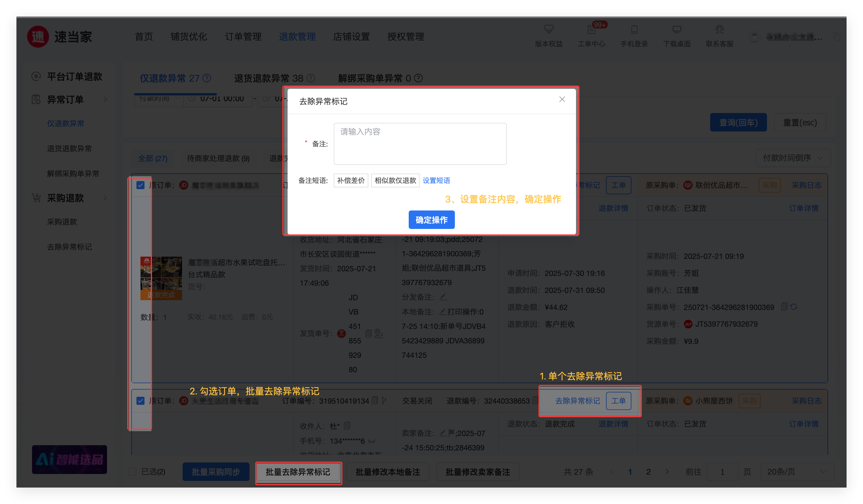Uncheck the first order's checkbox
This screenshot has width=863, height=504.
coord(140,185)
